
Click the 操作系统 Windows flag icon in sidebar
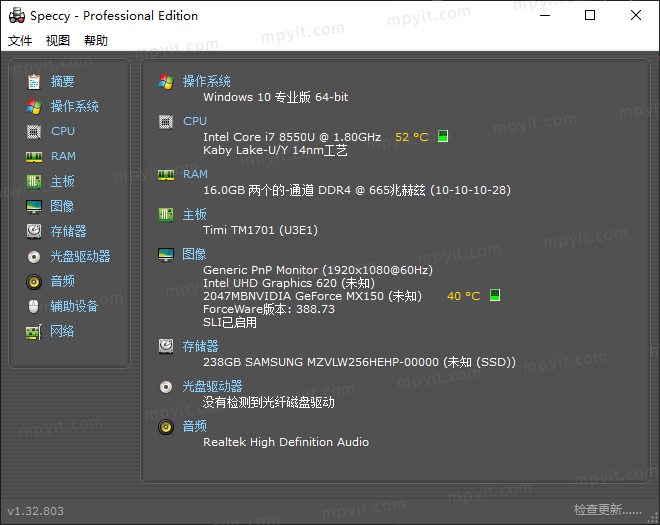[x=34, y=107]
